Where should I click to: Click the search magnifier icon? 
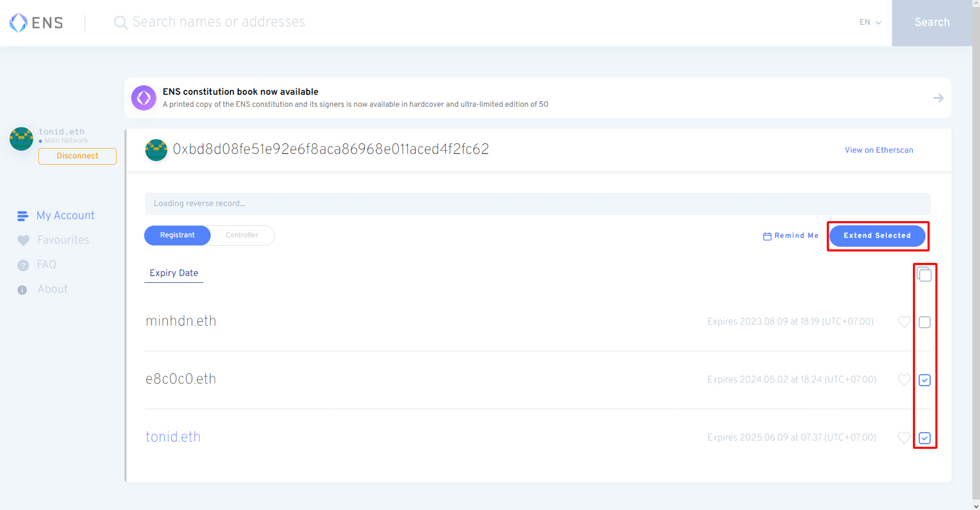120,23
